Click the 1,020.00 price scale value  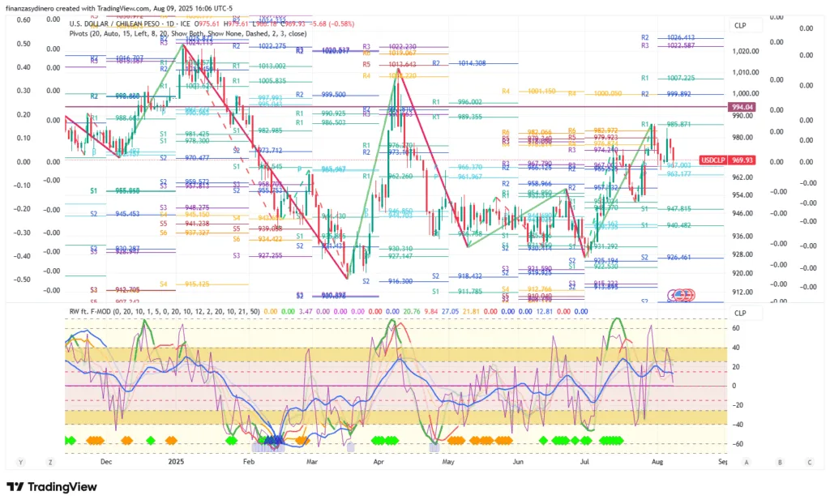pos(746,51)
